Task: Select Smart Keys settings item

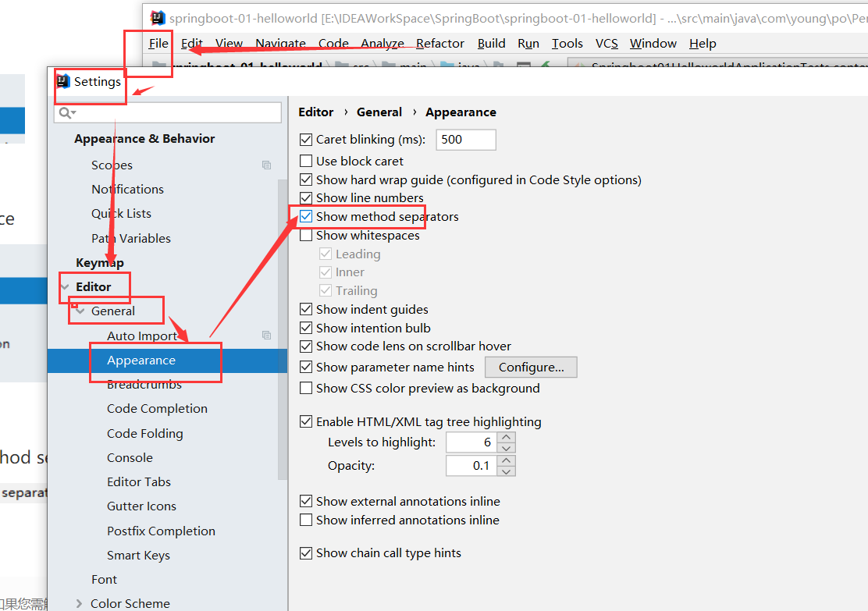Action: click(138, 556)
